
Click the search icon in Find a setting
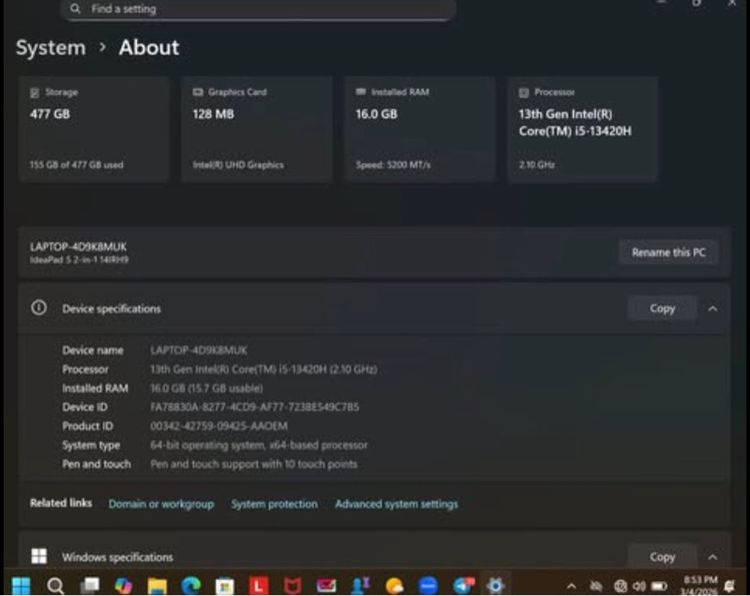pyautogui.click(x=75, y=9)
